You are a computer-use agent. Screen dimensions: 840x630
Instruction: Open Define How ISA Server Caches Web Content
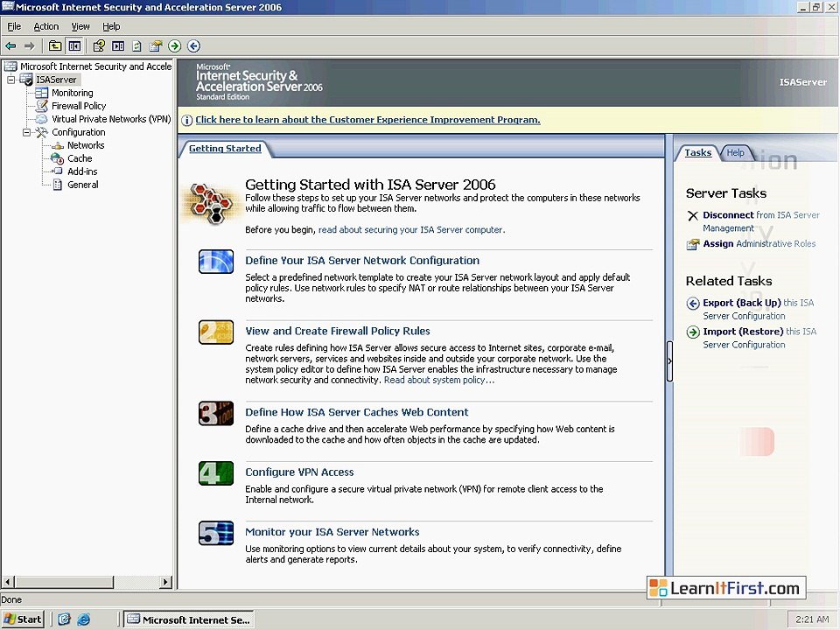[357, 412]
